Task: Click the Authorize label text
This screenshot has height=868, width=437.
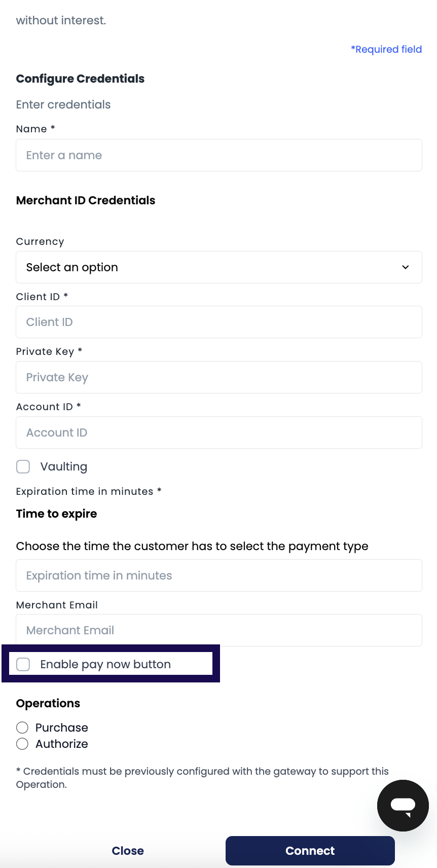Action: (x=62, y=744)
